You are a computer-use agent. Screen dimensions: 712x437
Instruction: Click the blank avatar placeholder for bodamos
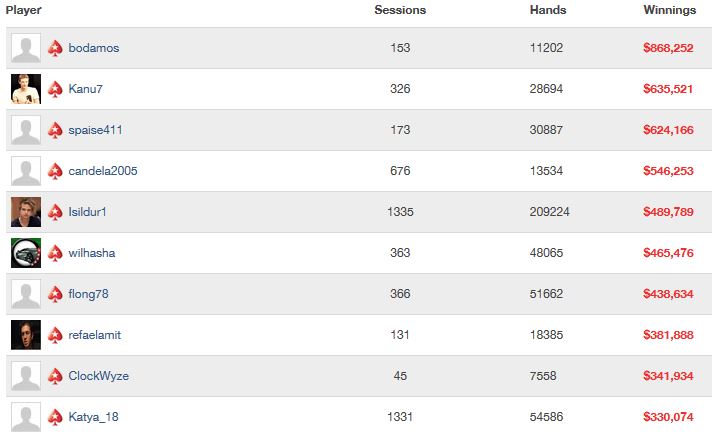(x=26, y=48)
